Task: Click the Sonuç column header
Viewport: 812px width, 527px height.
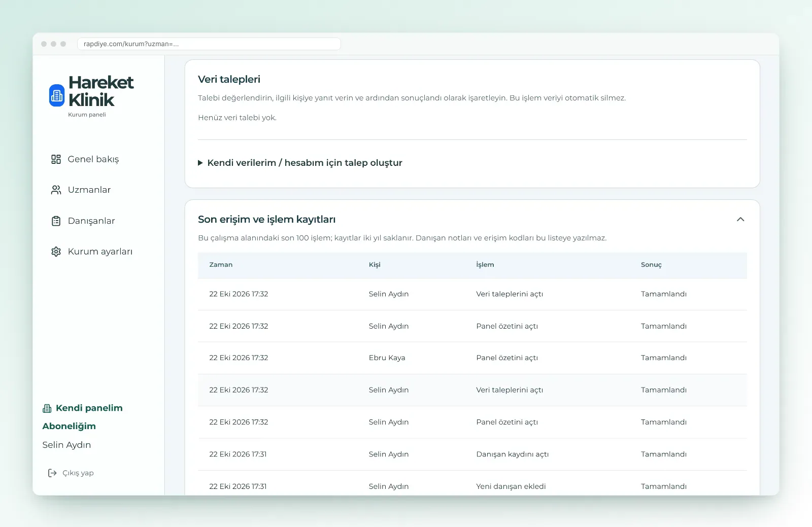Action: pos(651,265)
